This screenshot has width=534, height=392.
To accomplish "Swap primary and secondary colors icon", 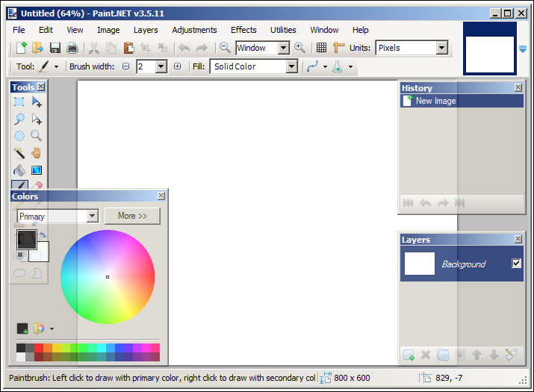I will (x=43, y=234).
